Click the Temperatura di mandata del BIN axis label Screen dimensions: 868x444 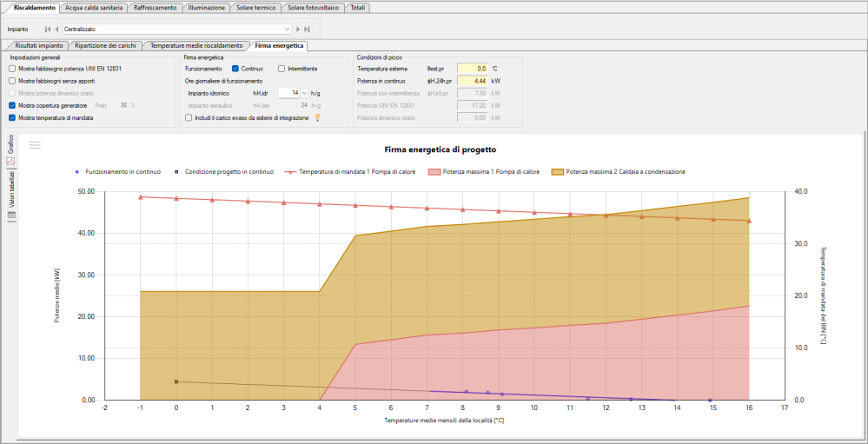coord(823,295)
